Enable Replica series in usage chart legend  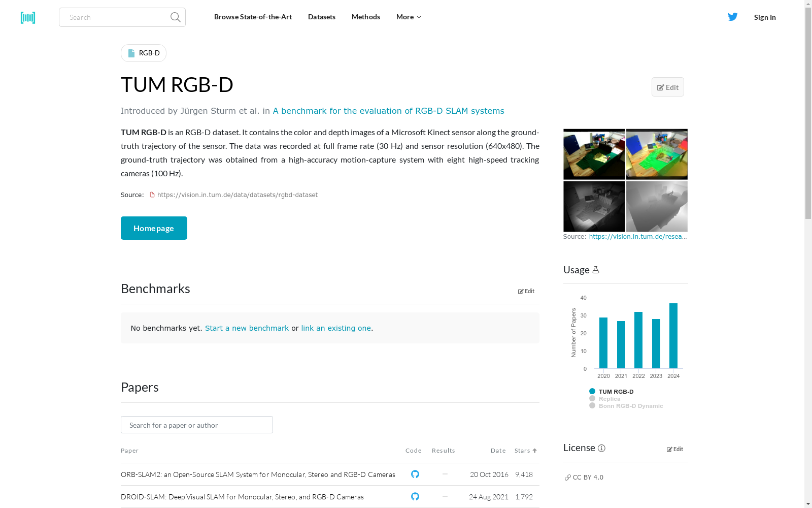tap(609, 398)
